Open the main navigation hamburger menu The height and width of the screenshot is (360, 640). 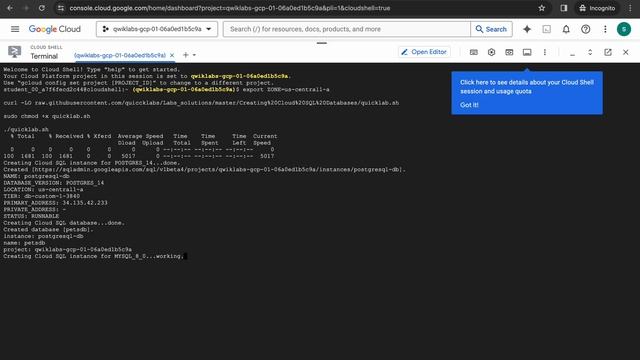click(x=15, y=29)
